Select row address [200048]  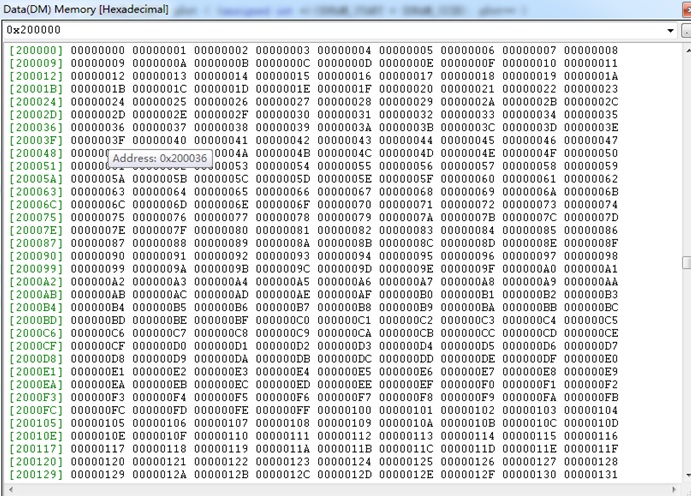click(36, 153)
